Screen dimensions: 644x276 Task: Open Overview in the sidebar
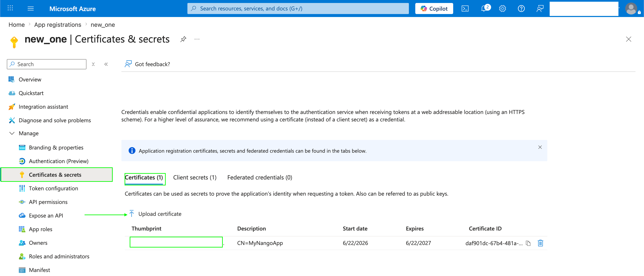pyautogui.click(x=30, y=79)
